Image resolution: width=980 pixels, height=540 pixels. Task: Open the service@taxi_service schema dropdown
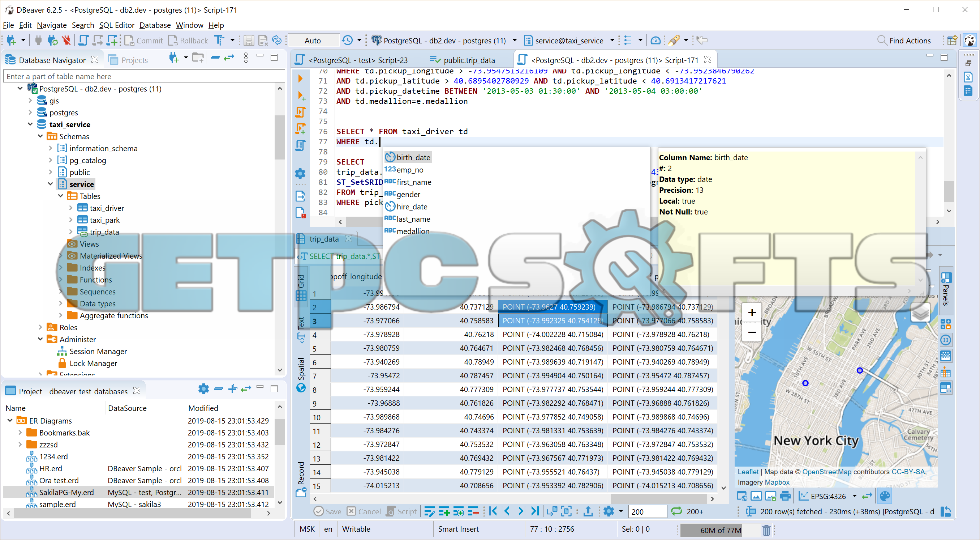(612, 41)
